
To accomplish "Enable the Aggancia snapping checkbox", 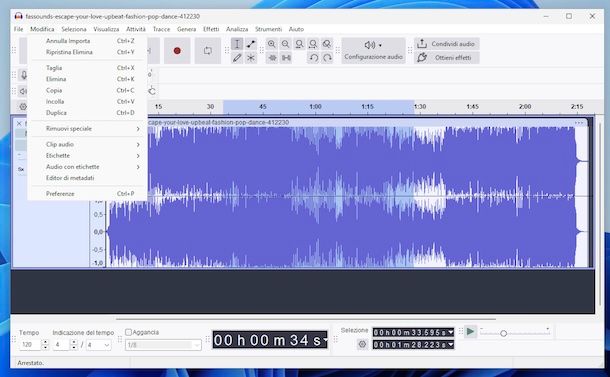I will pyautogui.click(x=128, y=332).
